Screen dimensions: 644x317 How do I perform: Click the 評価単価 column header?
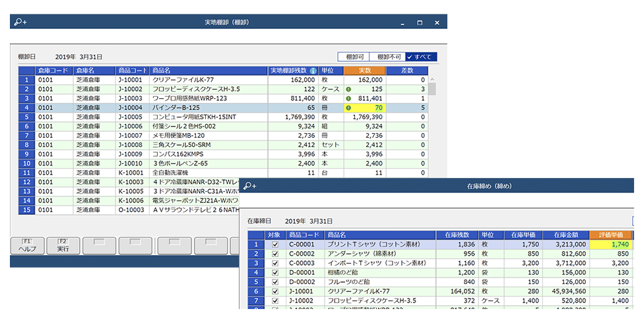click(612, 235)
